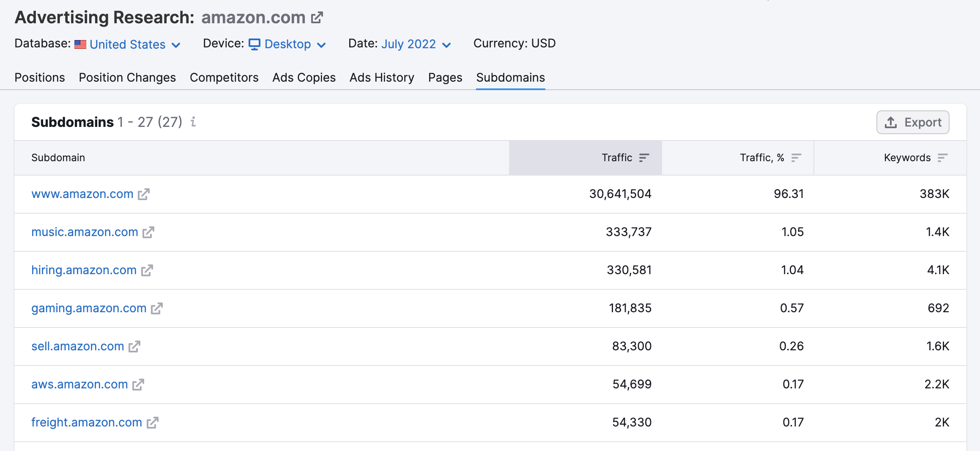980x451 pixels.
Task: Open the hiring.amazon.com subdomain link
Action: pyautogui.click(x=84, y=270)
